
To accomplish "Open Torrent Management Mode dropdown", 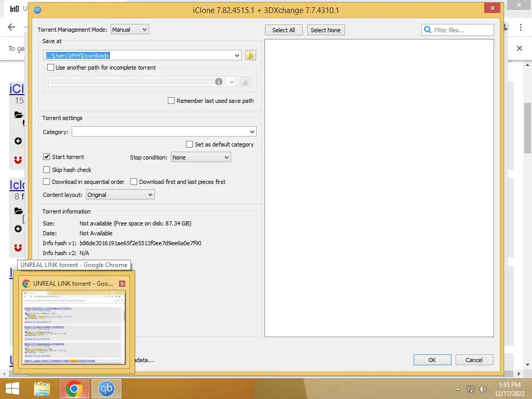I will (129, 30).
